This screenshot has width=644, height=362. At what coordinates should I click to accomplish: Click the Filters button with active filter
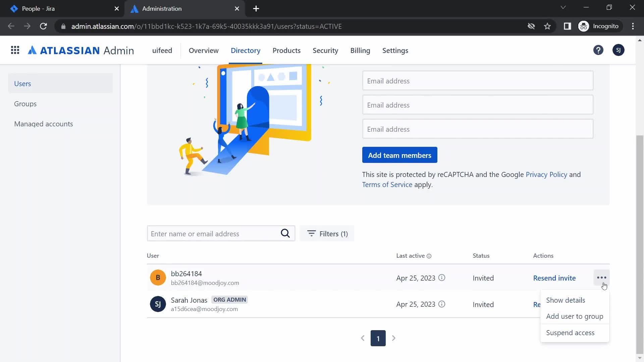[327, 233]
